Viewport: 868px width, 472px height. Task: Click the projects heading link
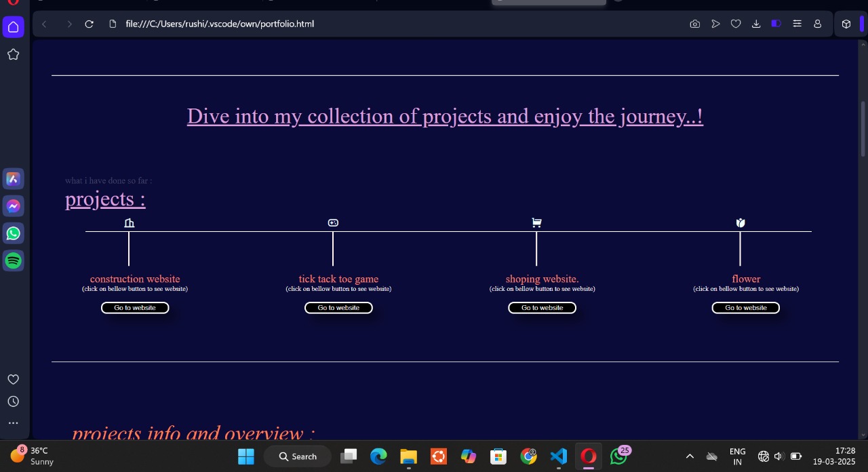[105, 199]
